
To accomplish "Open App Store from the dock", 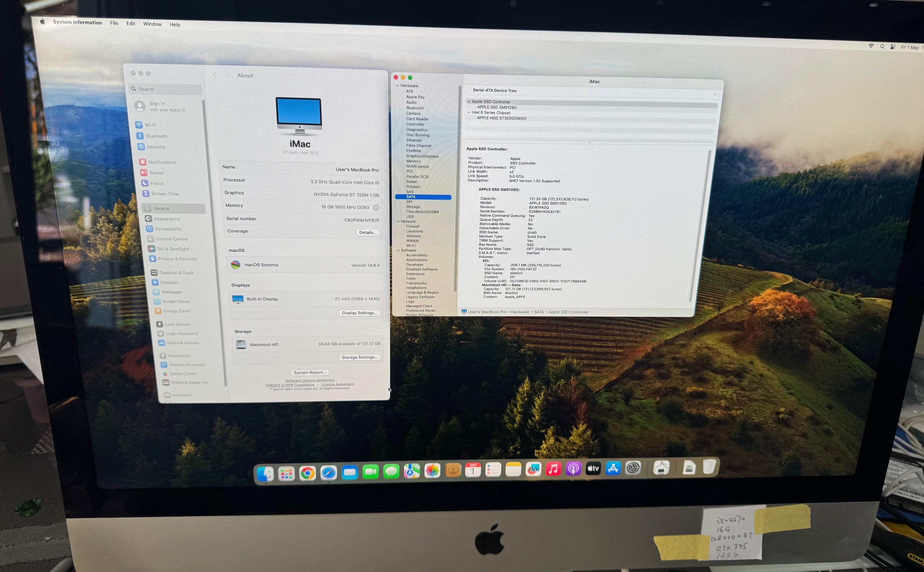I will click(613, 468).
